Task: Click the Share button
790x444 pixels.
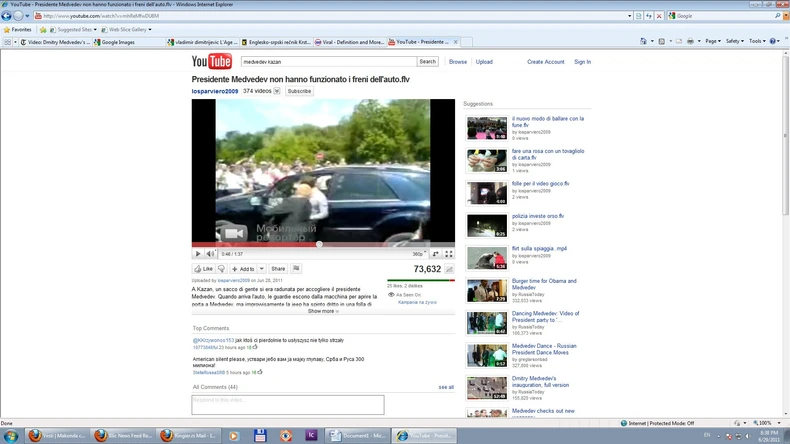Action: pyautogui.click(x=278, y=269)
